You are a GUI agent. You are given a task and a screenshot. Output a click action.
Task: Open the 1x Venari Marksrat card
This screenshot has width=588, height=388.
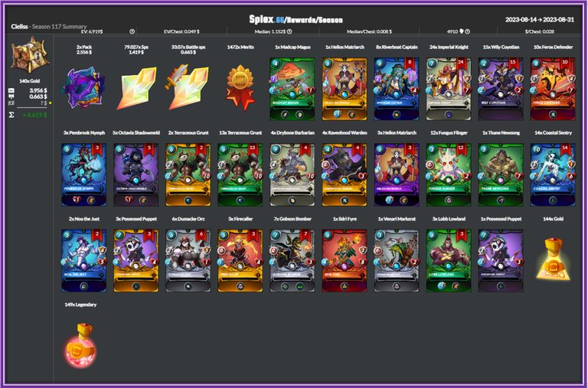click(x=397, y=260)
